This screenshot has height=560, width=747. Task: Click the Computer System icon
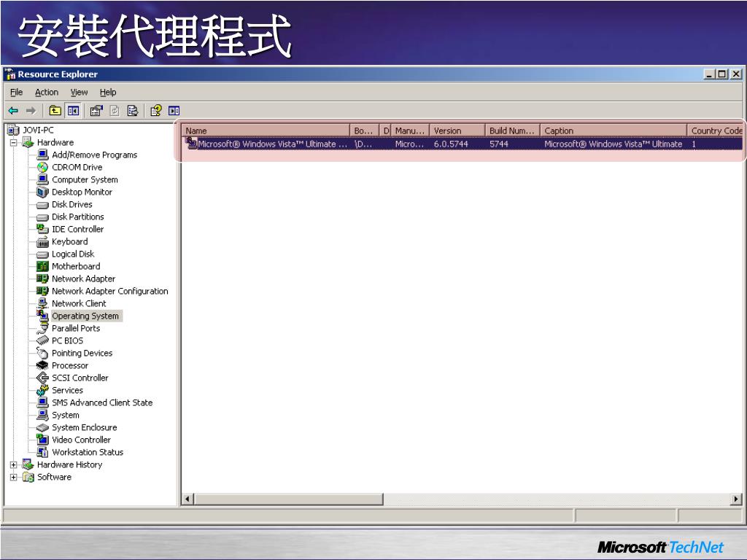[x=42, y=179]
